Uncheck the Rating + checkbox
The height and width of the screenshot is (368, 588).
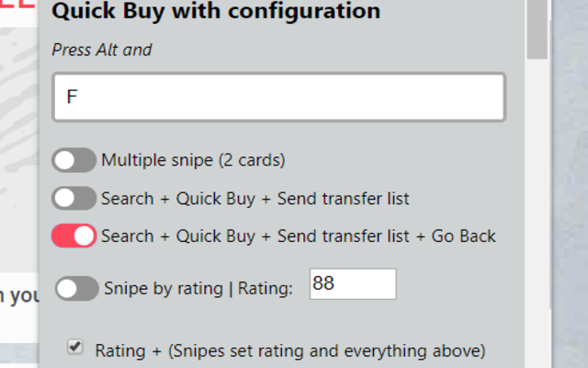[x=76, y=347]
